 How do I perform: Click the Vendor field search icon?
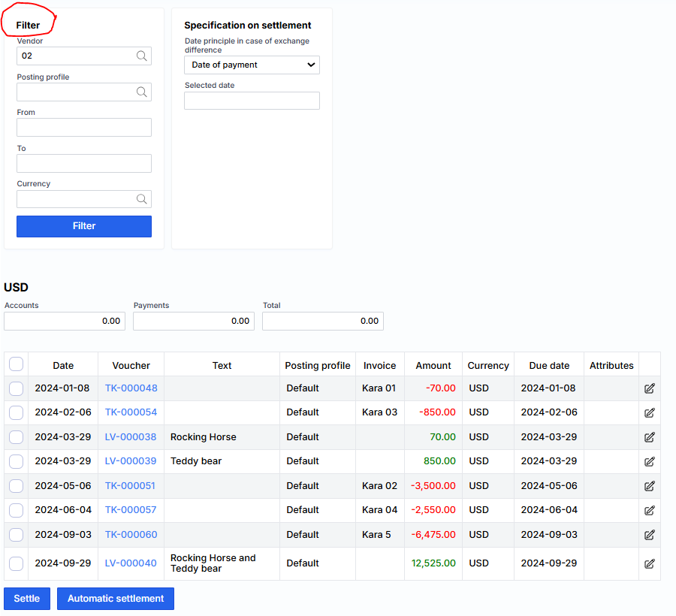141,56
